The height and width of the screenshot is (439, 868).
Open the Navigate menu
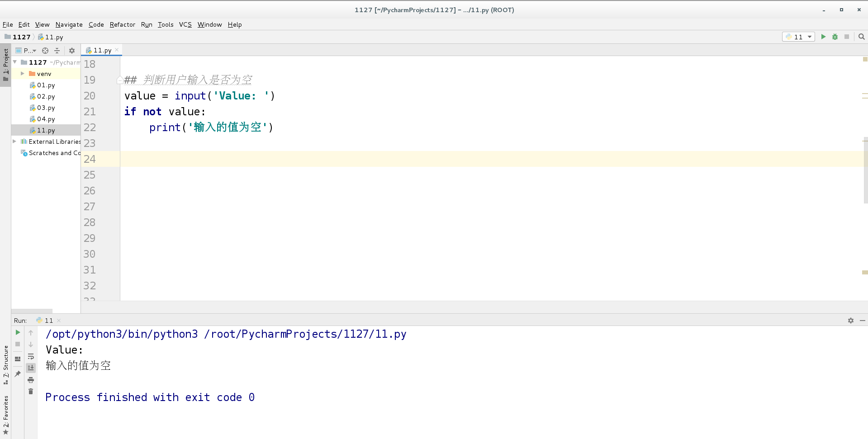click(69, 24)
